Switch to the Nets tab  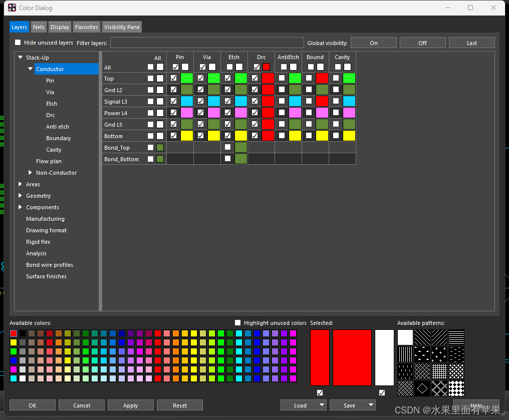pyautogui.click(x=39, y=27)
